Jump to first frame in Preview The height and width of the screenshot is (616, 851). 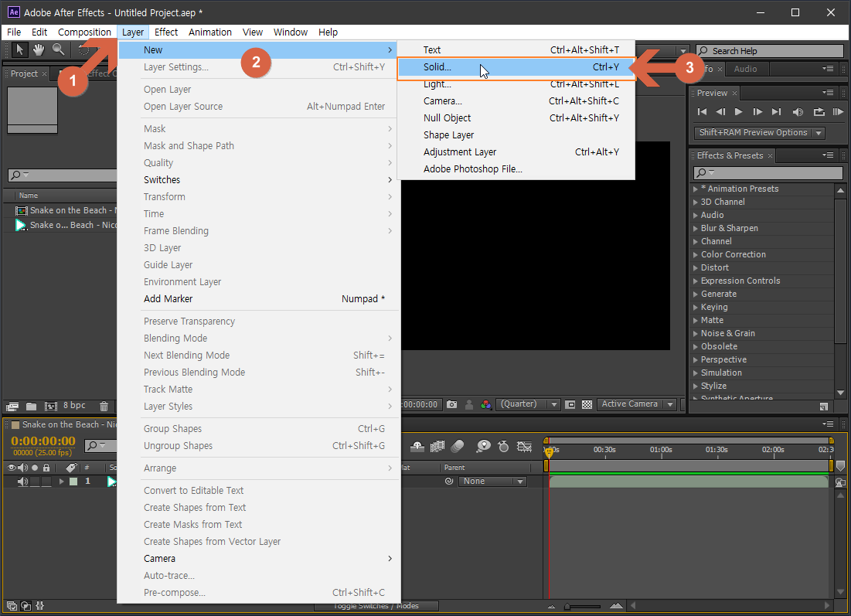click(702, 112)
